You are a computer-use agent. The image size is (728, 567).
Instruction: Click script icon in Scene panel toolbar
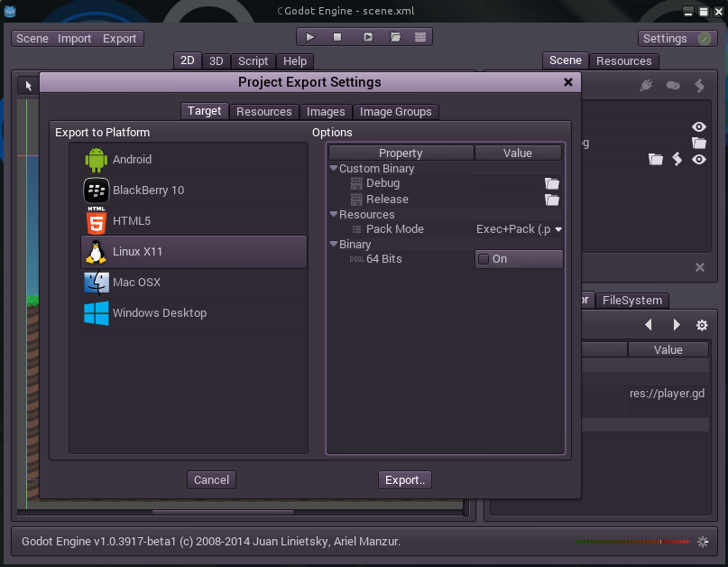700,86
